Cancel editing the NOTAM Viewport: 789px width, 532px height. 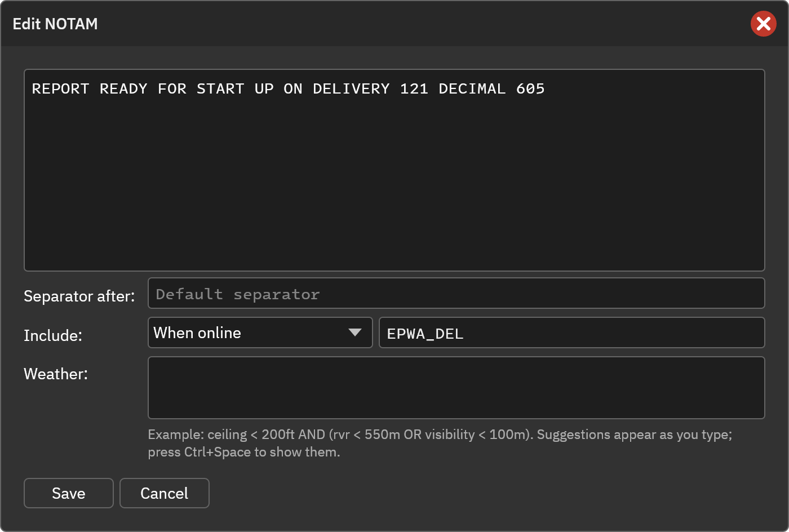(x=165, y=493)
